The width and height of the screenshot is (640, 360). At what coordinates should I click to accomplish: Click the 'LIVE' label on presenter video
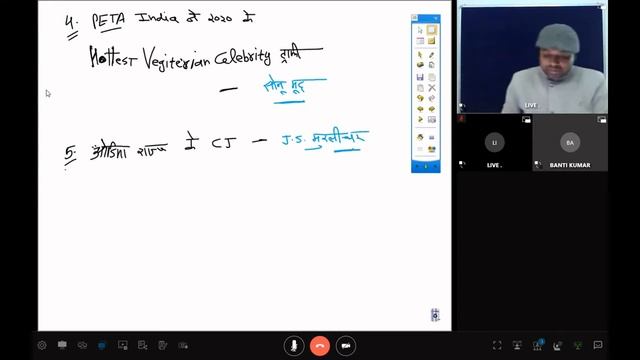click(x=531, y=105)
